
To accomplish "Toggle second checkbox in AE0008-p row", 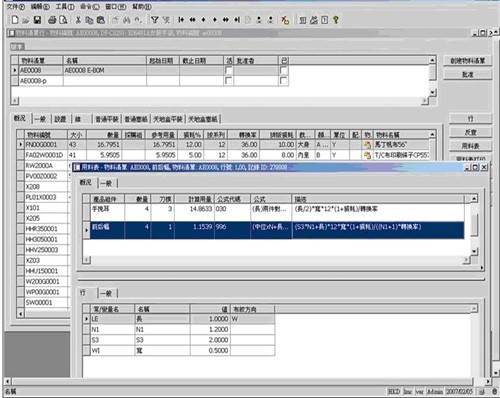I will (x=284, y=81).
